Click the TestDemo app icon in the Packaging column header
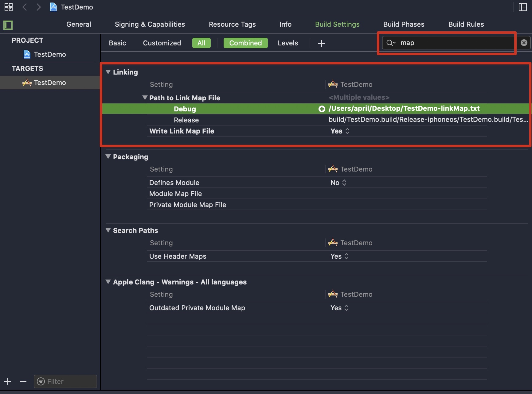The image size is (532, 394). coord(333,169)
